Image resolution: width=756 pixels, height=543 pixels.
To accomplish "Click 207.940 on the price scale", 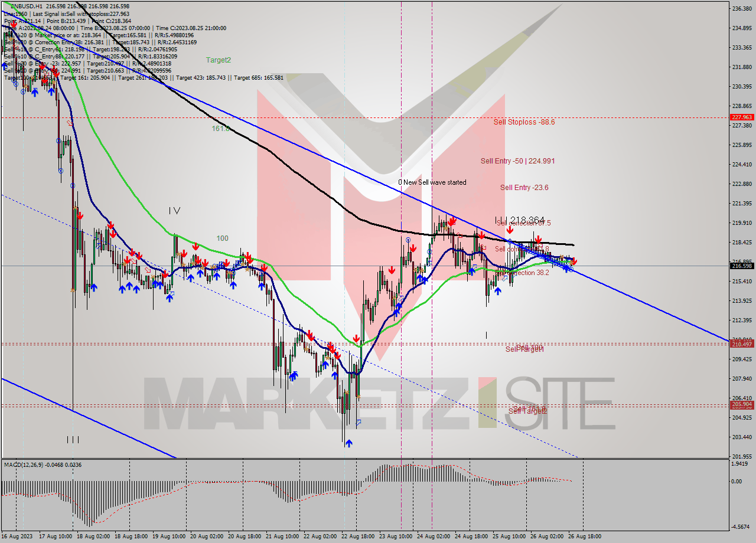I will 741,379.
